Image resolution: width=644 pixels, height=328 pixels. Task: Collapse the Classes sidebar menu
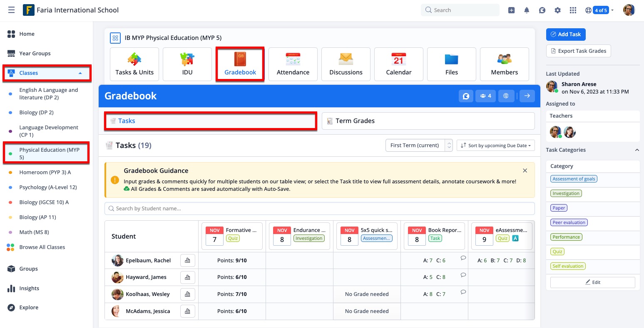tap(80, 73)
